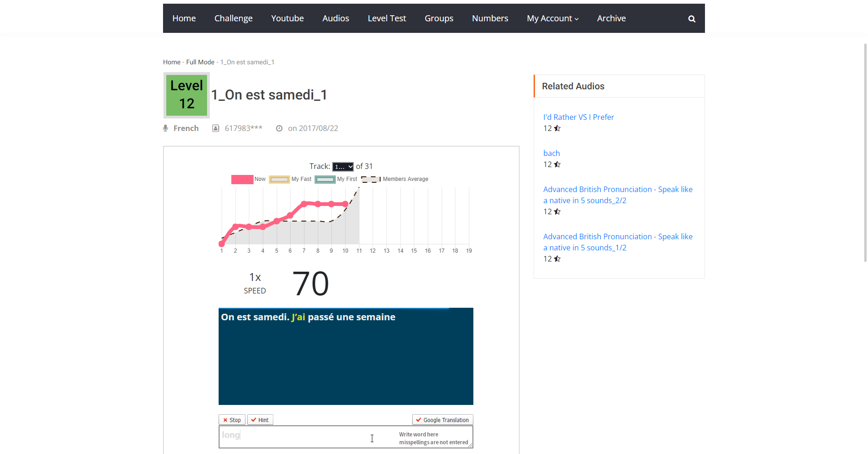Select the Youtube navigation item
Image resolution: width=868 pixels, height=454 pixels.
[287, 18]
